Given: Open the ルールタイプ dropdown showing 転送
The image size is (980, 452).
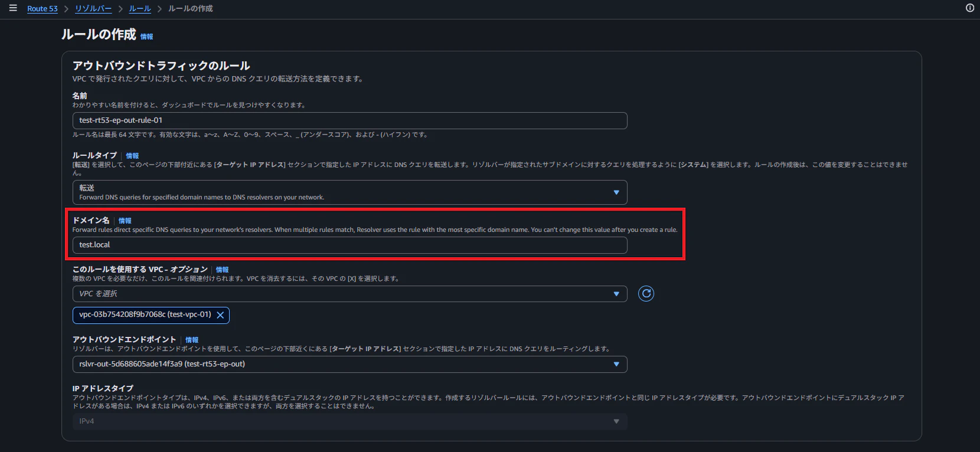Looking at the screenshot, I should [349, 192].
